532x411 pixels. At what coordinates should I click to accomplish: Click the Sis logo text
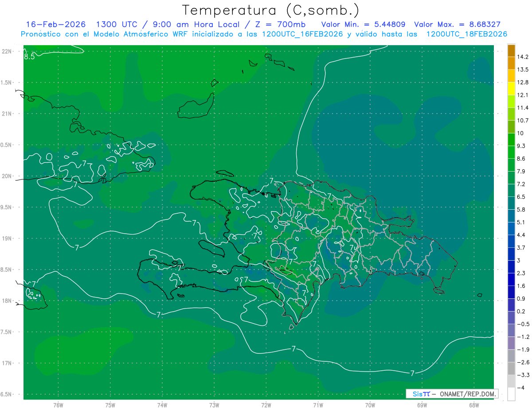point(418,394)
